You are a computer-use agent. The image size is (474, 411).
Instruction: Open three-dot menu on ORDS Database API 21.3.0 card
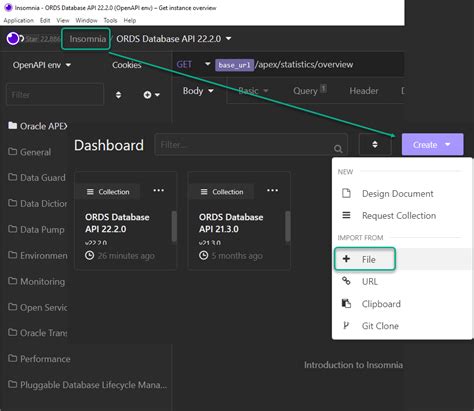272,190
